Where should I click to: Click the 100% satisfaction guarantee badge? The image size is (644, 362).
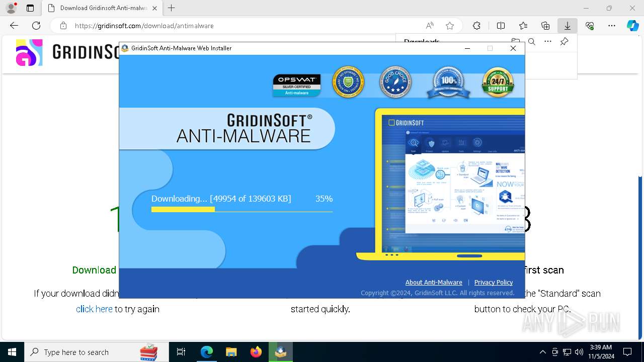(x=448, y=82)
